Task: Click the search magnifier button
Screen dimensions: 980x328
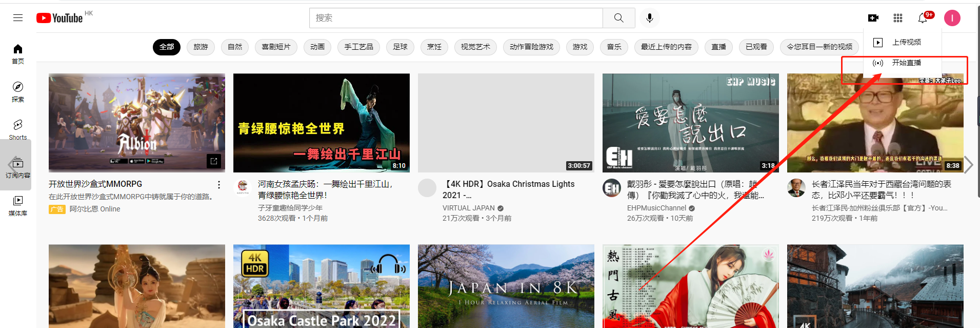Action: (x=619, y=18)
